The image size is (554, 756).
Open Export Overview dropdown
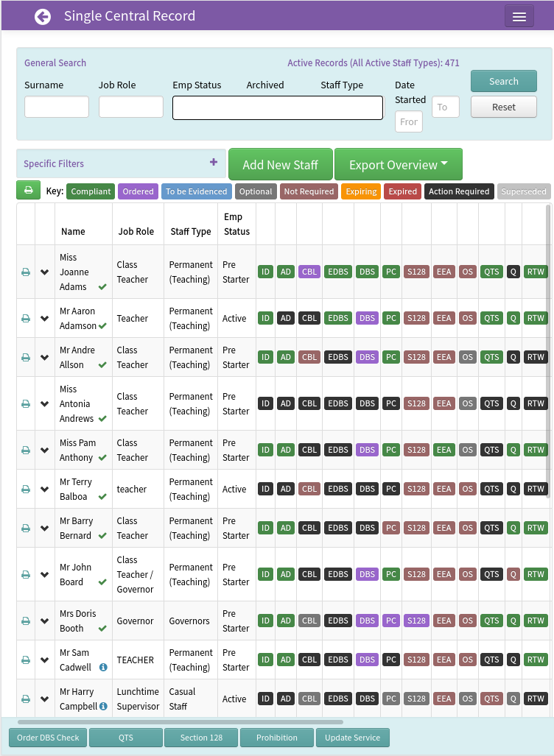point(398,164)
